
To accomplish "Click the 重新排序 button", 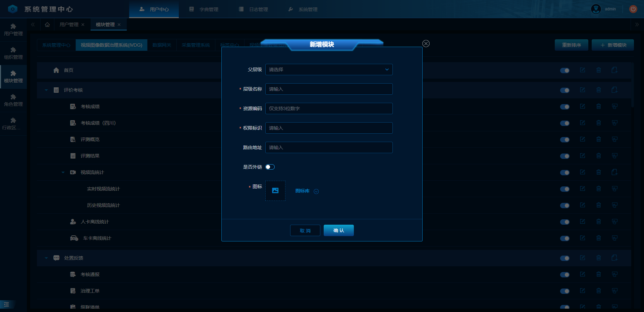I will 572,45.
